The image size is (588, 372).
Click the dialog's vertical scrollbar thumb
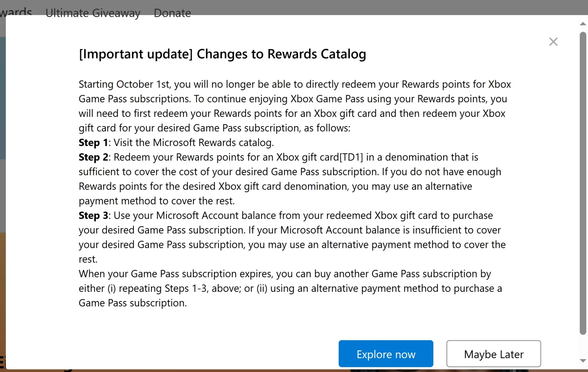(583, 183)
